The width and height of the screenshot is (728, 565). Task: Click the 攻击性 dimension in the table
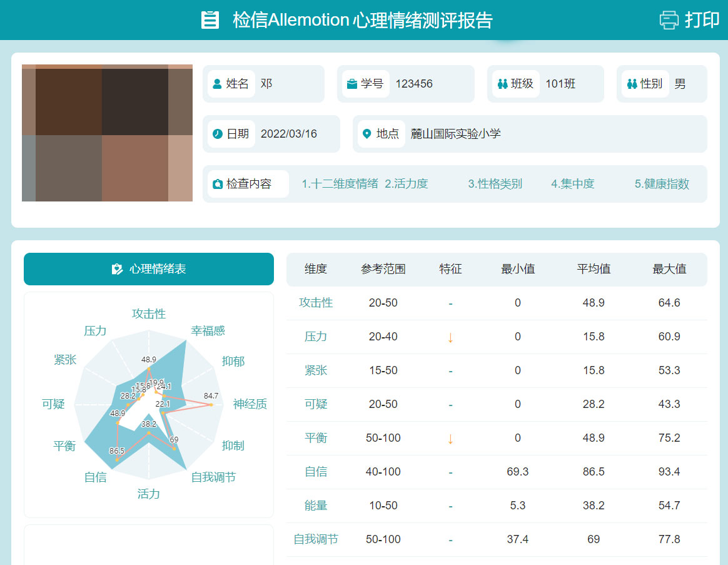[x=316, y=303]
